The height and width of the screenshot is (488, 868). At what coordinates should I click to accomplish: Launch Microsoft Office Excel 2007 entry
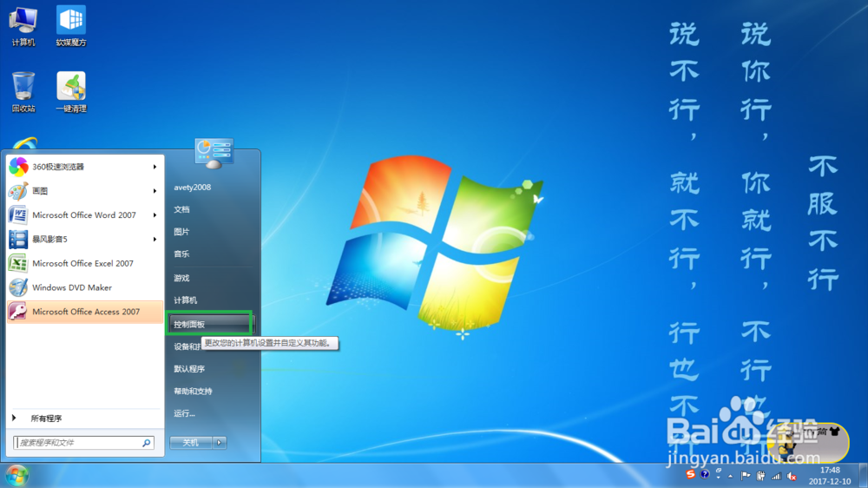point(85,264)
